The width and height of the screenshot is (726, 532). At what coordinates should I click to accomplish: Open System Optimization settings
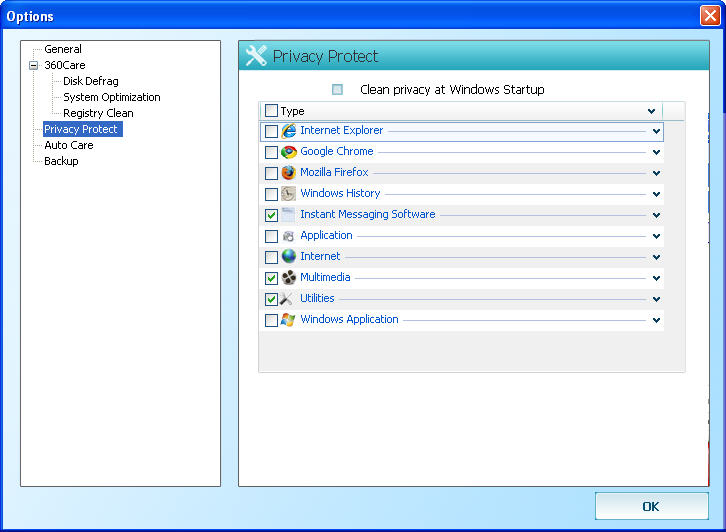pos(112,97)
